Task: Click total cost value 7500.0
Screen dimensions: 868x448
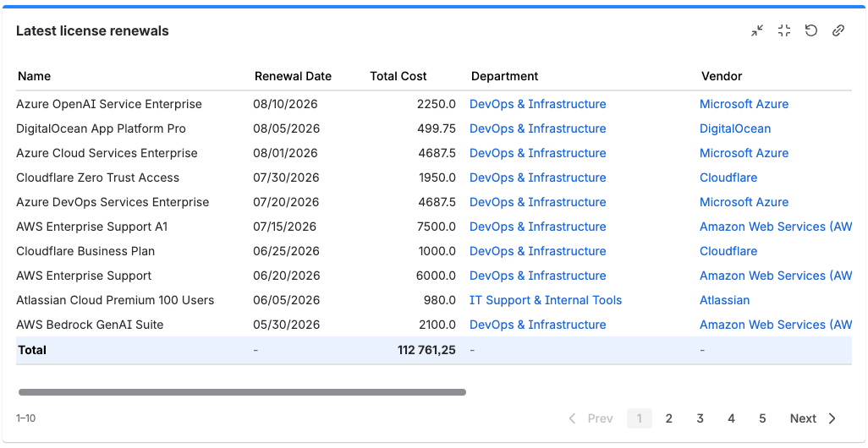Action: (437, 227)
